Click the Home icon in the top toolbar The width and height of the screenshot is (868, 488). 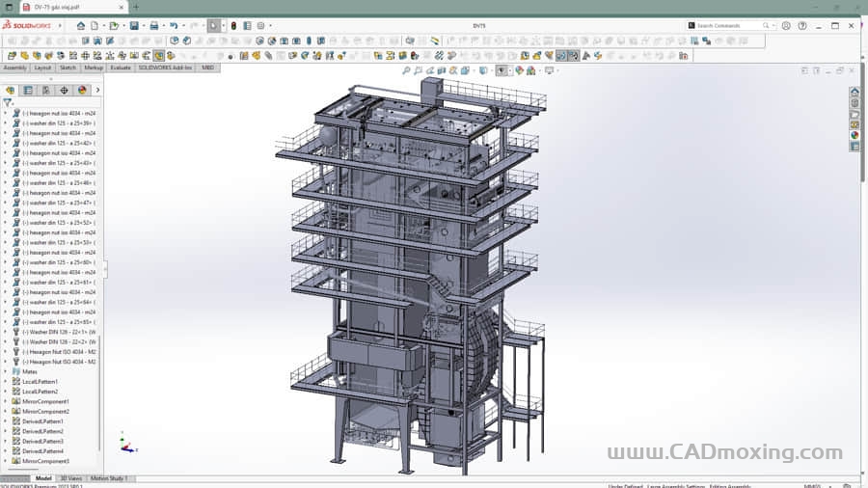pyautogui.click(x=81, y=26)
